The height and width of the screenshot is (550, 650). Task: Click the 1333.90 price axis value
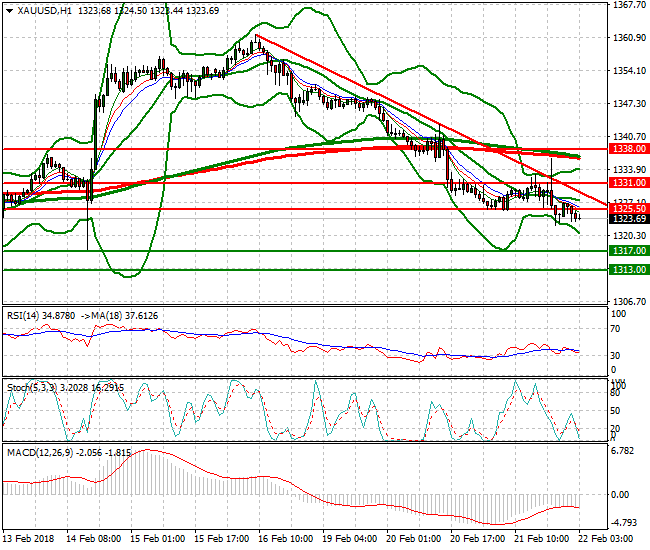(x=629, y=170)
